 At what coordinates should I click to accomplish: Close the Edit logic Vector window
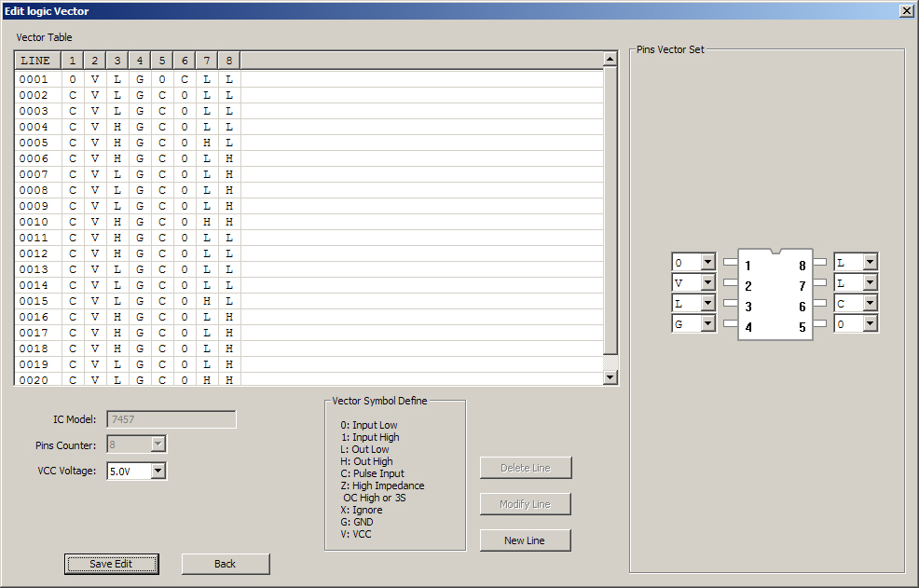tap(906, 10)
